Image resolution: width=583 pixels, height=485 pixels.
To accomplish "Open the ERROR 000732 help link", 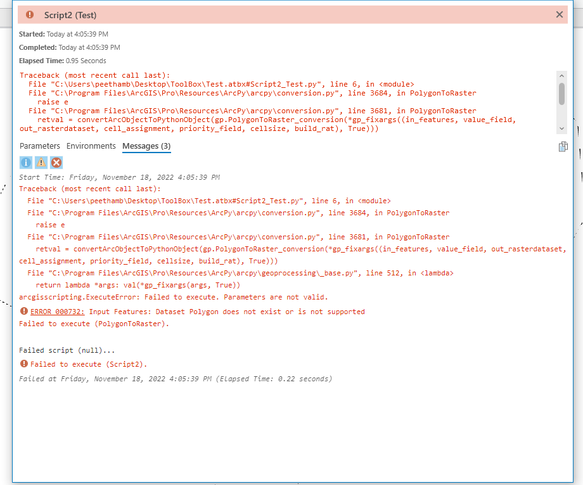I will tap(57, 312).
